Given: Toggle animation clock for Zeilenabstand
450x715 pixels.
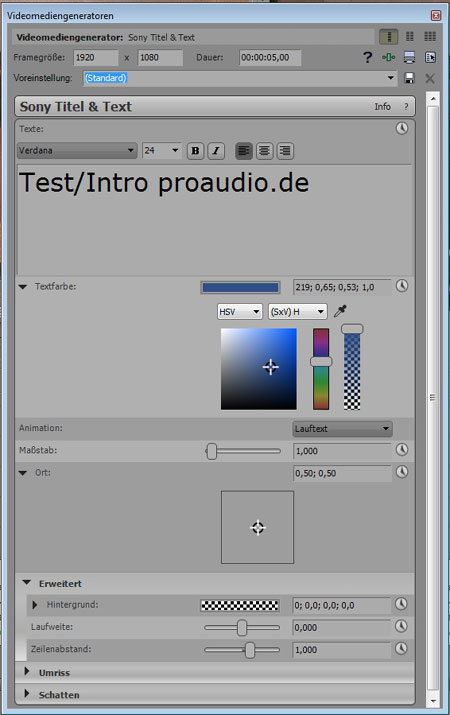Looking at the screenshot, I should (401, 648).
